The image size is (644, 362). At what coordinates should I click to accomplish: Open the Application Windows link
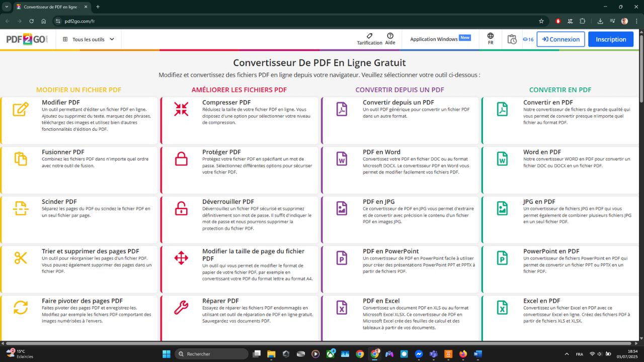tap(434, 39)
